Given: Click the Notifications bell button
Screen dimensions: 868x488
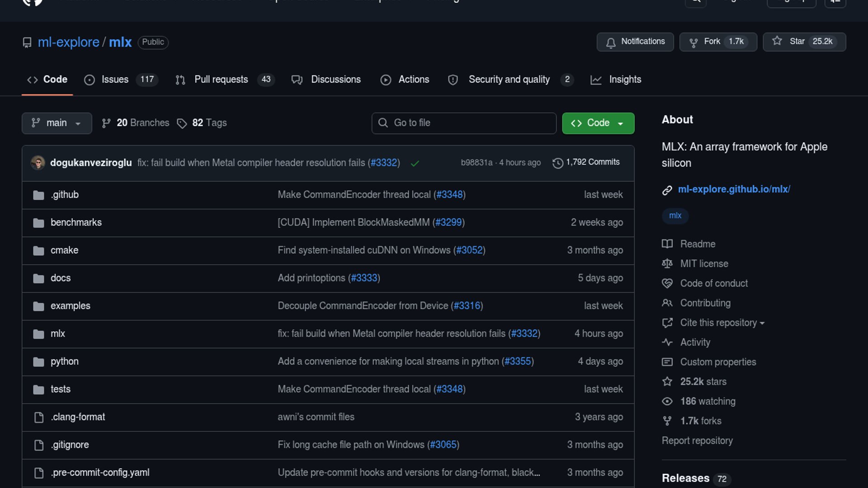Looking at the screenshot, I should pos(635,42).
